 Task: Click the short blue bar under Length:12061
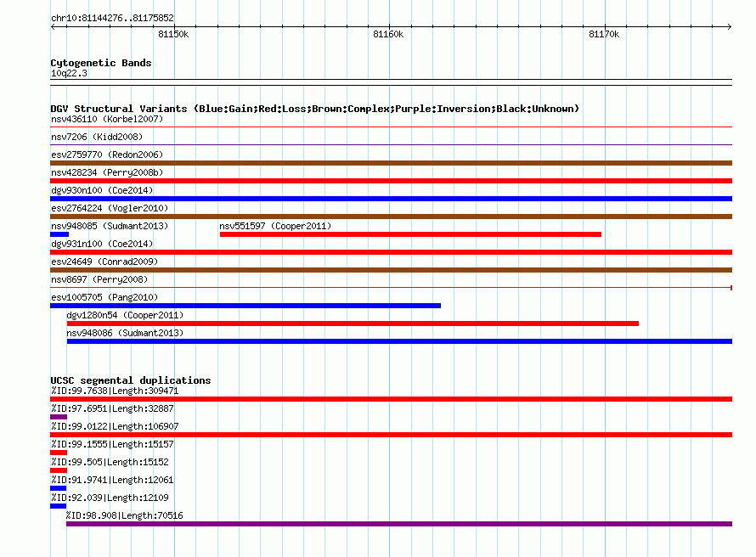point(58,488)
